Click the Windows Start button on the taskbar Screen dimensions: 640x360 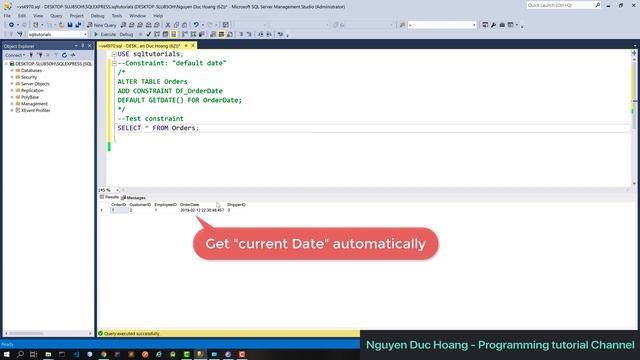coord(7,354)
